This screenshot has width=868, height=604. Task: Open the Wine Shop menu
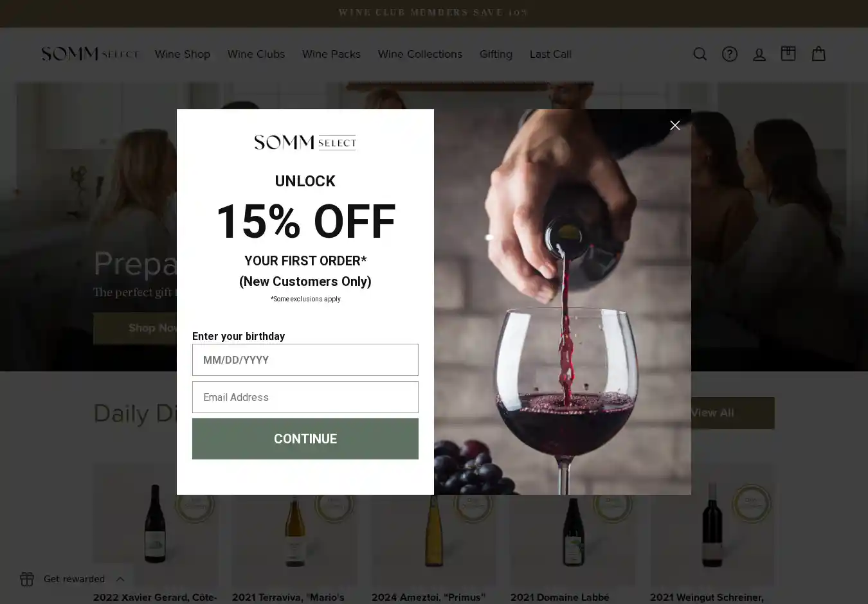tap(183, 54)
